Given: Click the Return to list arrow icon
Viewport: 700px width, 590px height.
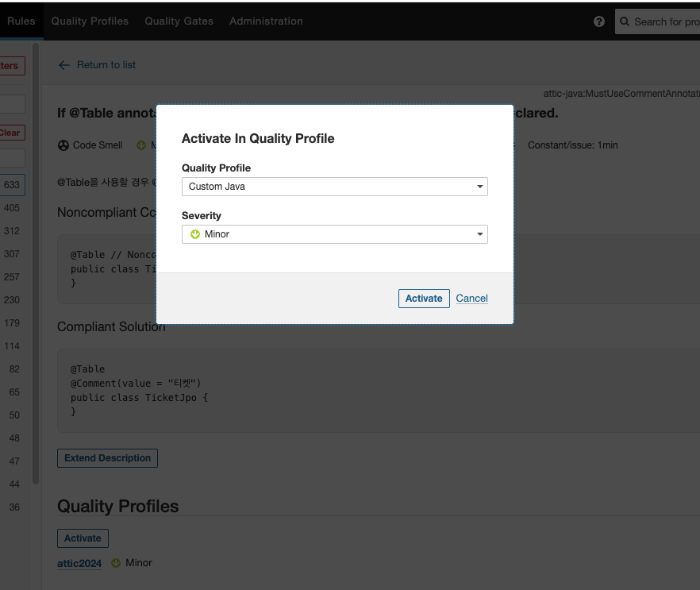Looking at the screenshot, I should (x=64, y=65).
